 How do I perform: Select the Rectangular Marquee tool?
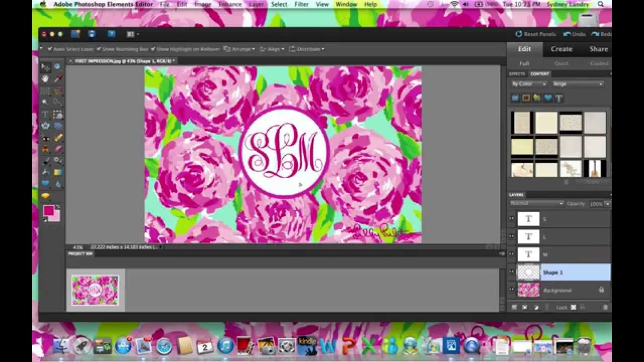[x=45, y=91]
